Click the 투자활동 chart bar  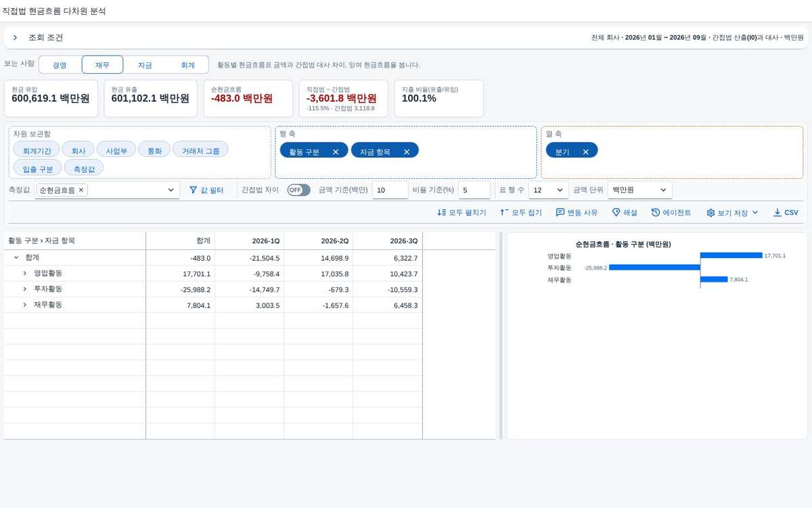click(654, 268)
